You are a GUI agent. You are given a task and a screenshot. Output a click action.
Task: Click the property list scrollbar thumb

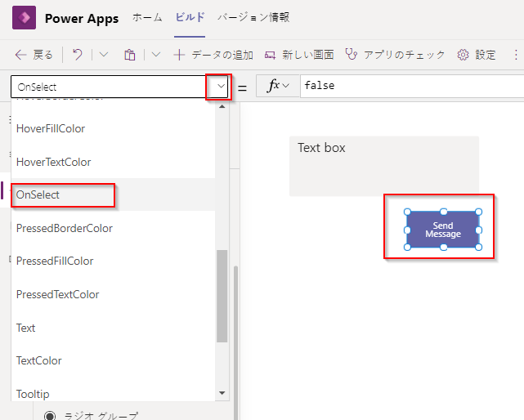click(x=222, y=296)
